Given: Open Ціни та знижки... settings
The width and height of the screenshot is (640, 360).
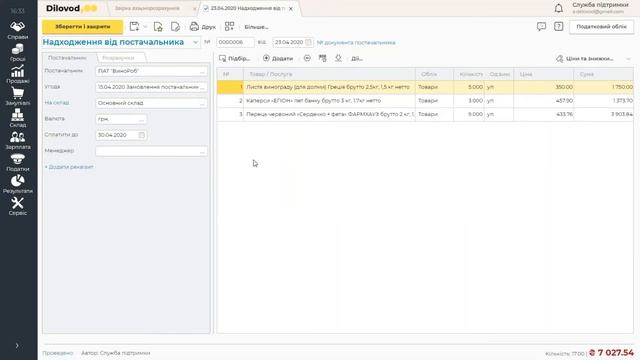Looking at the screenshot, I should [x=585, y=59].
